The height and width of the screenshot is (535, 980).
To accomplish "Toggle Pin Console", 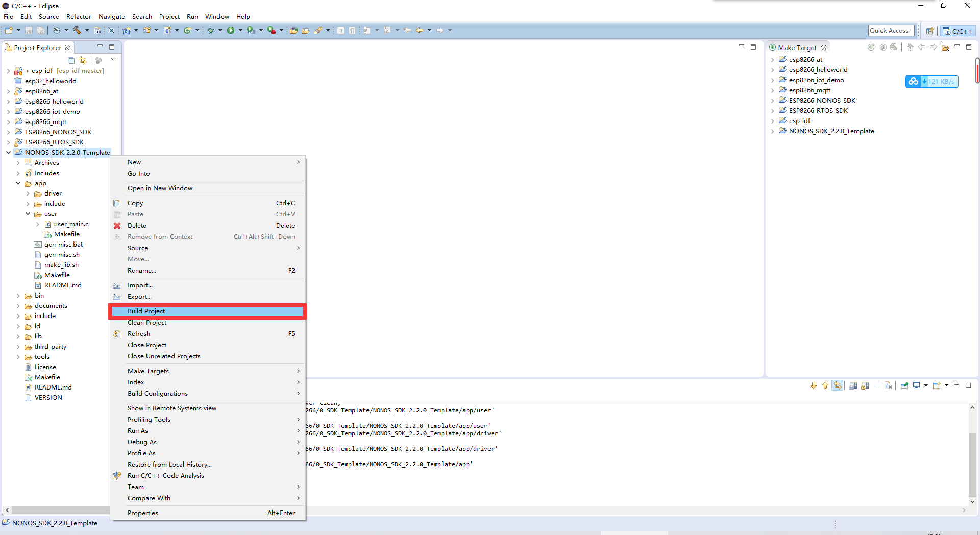I will pos(904,385).
